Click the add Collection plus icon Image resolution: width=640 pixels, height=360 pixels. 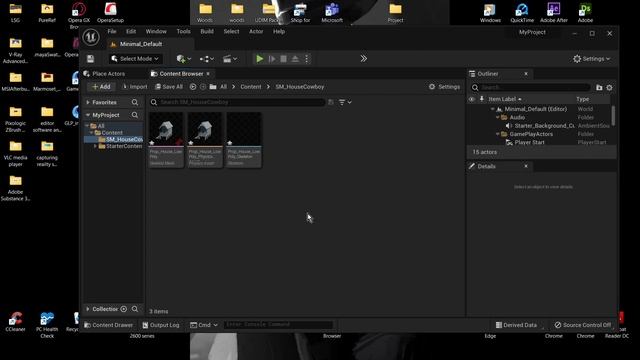pos(124,309)
